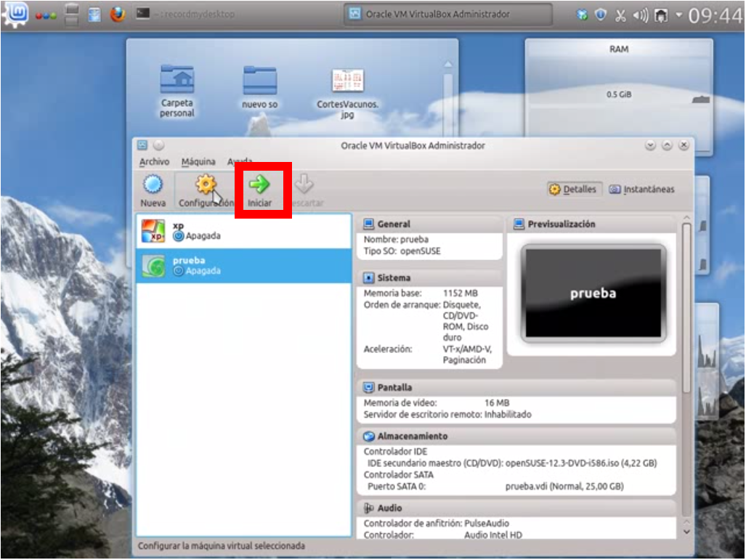
Task: Click the scroll-down arrow of details pane
Action: (686, 532)
